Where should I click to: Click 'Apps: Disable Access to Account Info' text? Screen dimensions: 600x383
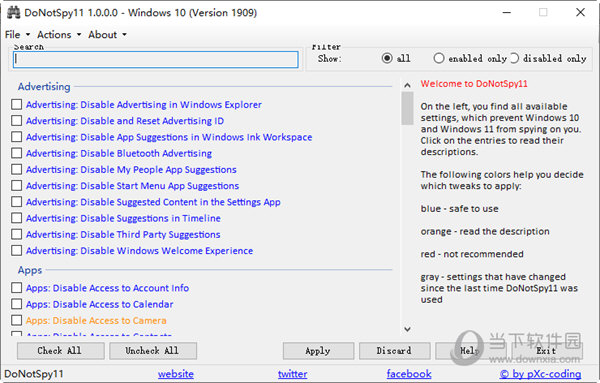coord(108,288)
